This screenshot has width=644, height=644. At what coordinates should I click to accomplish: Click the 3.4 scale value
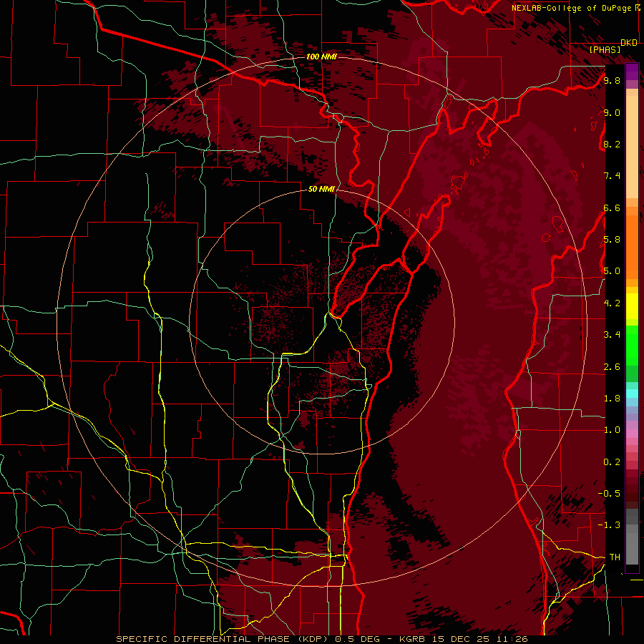click(612, 334)
